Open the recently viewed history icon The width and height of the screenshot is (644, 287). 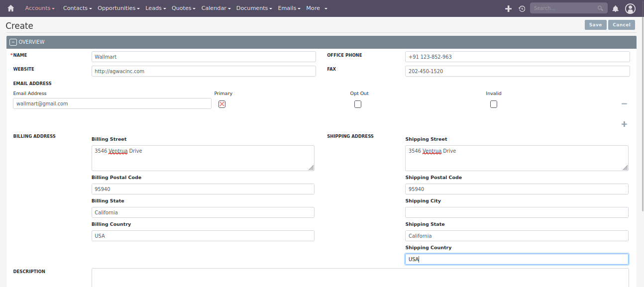(522, 8)
